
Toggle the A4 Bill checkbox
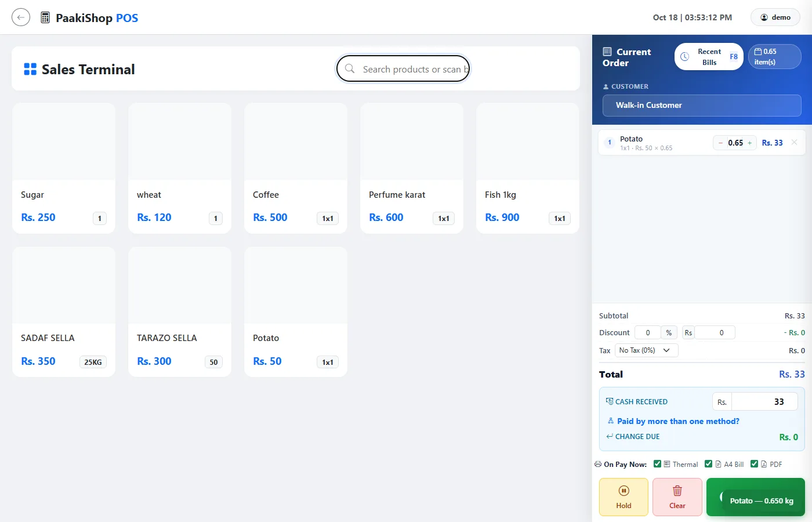point(708,464)
